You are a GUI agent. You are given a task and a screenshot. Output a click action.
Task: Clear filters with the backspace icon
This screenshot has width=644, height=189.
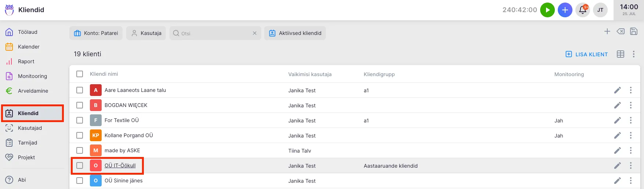coord(621,31)
